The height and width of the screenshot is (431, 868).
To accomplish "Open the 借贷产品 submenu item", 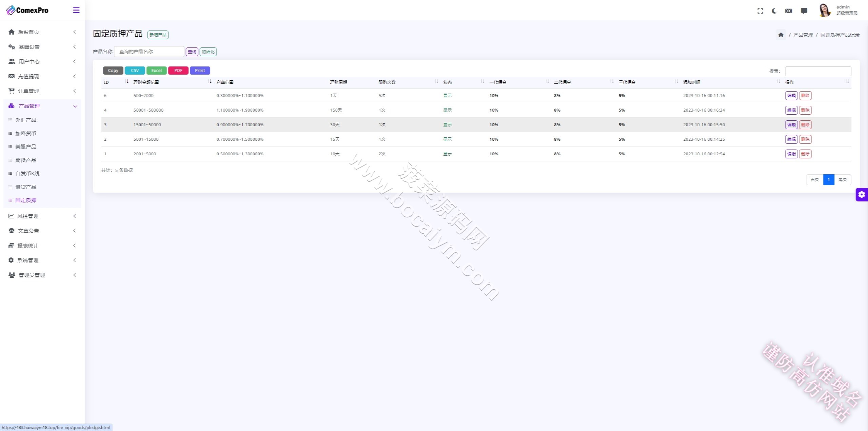I will [26, 187].
